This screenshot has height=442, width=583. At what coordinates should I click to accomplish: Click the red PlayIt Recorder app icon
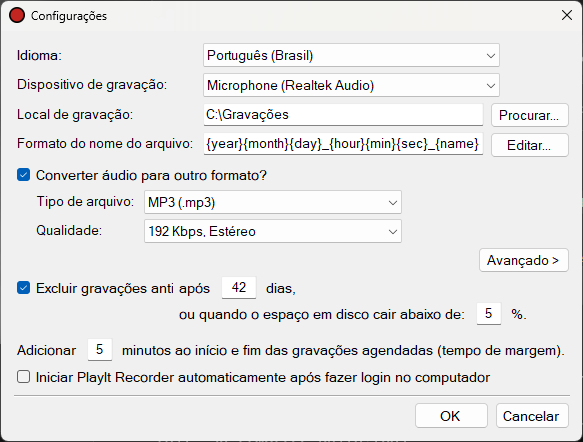click(x=17, y=16)
